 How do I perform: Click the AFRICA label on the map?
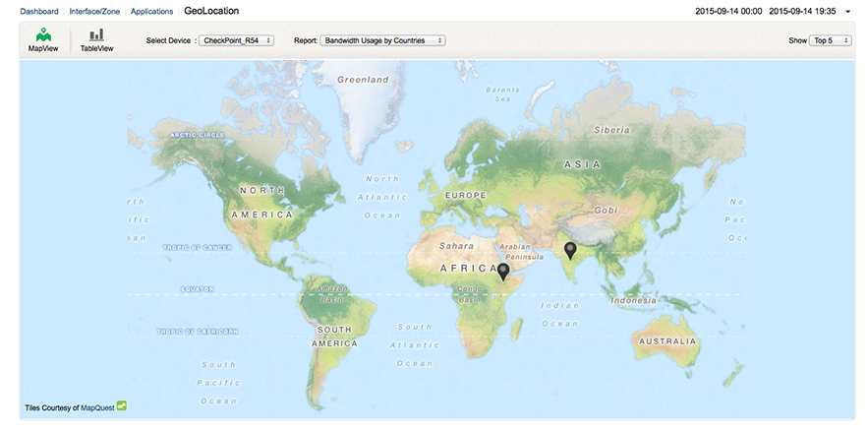470,269
